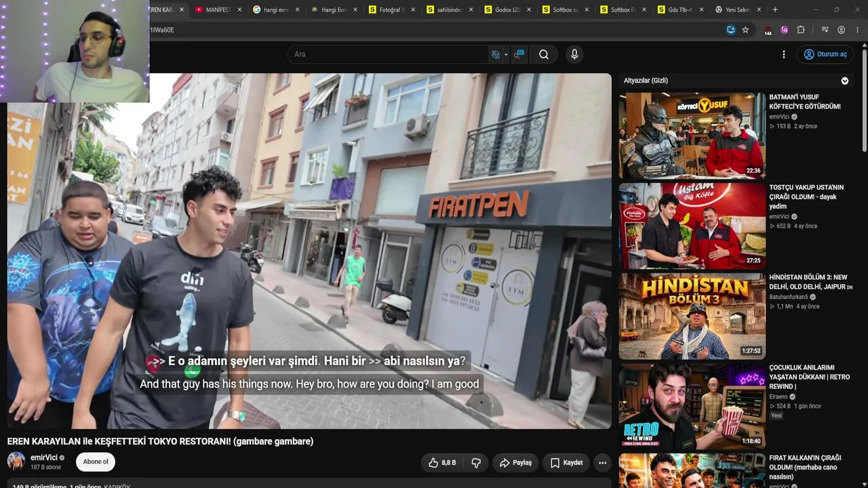Viewport: 868px width, 488px height.
Task: Expand the Altyazılar (Gizli) subtitles panel
Action: [845, 81]
